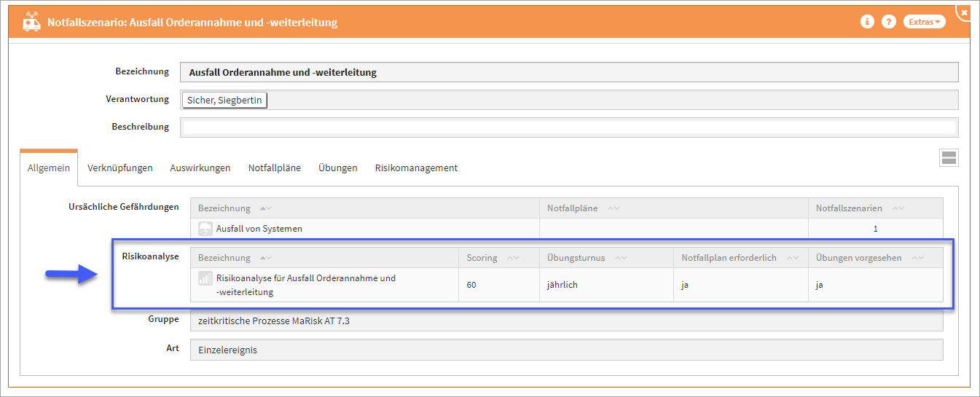
Task: Sort Risikoanalyse table by Bezeichnung arrows
Action: click(x=266, y=258)
